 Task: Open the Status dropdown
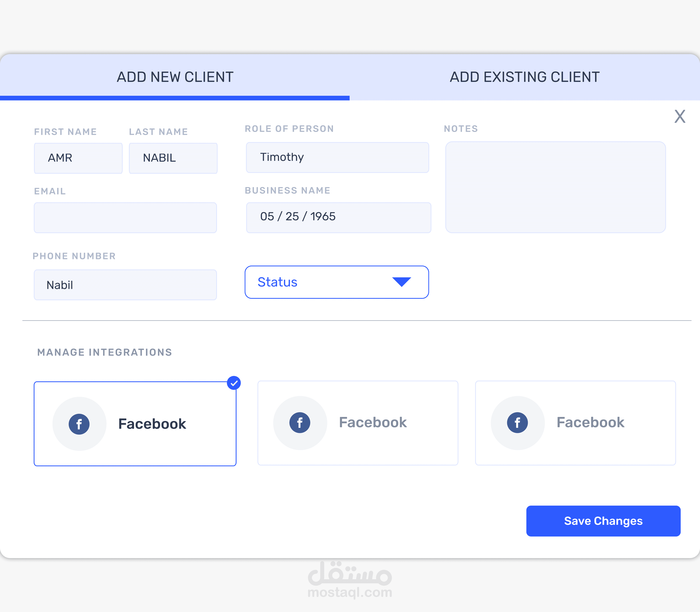(x=336, y=282)
